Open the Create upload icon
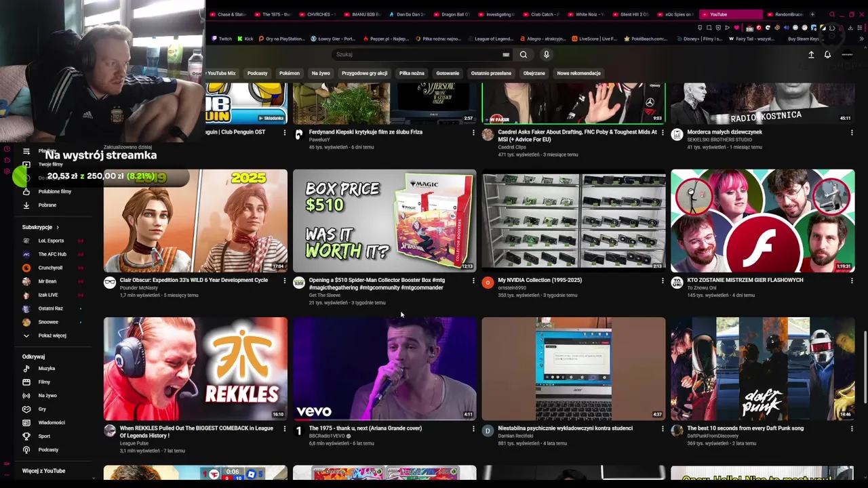This screenshot has width=868, height=488. click(x=811, y=55)
